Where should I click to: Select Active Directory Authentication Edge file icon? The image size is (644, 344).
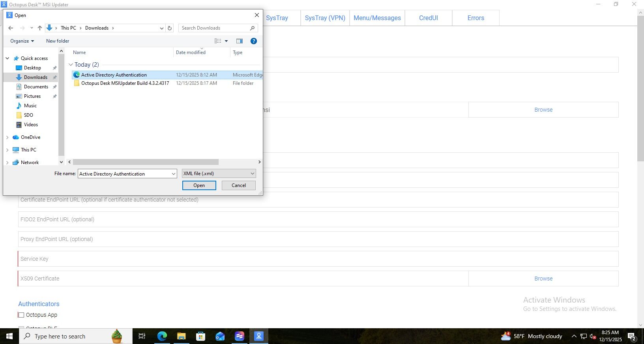point(77,75)
